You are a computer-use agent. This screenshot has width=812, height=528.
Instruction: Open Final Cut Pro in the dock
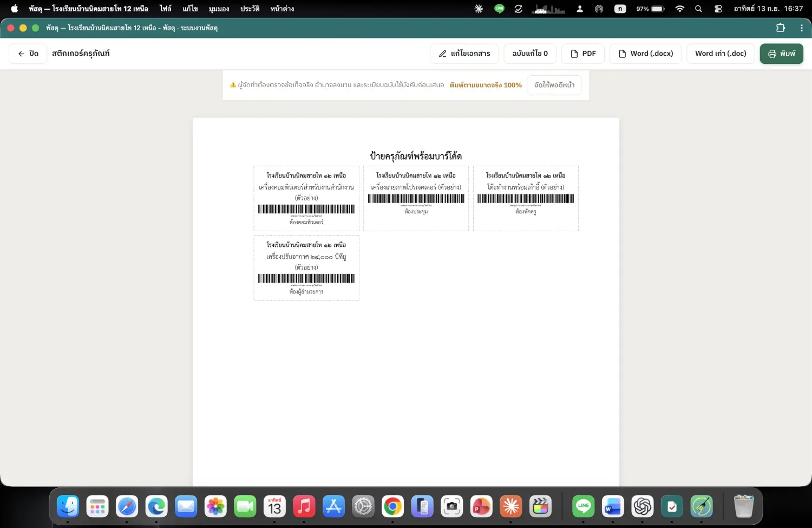[x=540, y=507]
